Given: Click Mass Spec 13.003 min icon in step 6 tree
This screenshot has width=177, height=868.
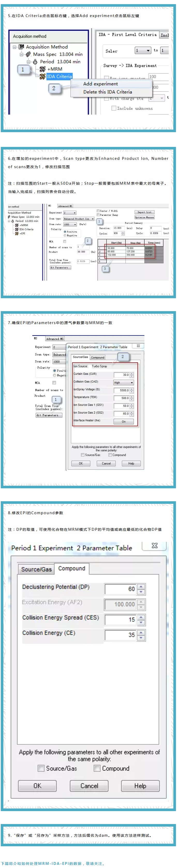Looking at the screenshot, I should [x=9, y=217].
